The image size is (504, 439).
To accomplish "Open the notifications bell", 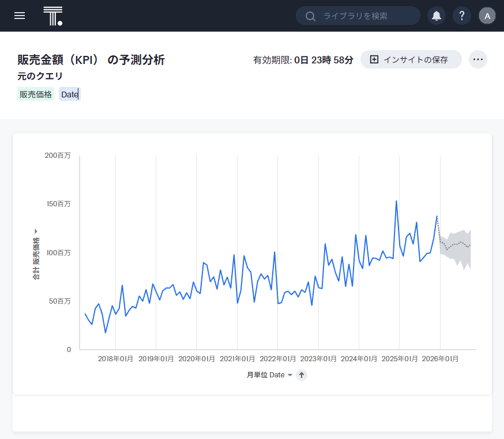I will coord(437,16).
